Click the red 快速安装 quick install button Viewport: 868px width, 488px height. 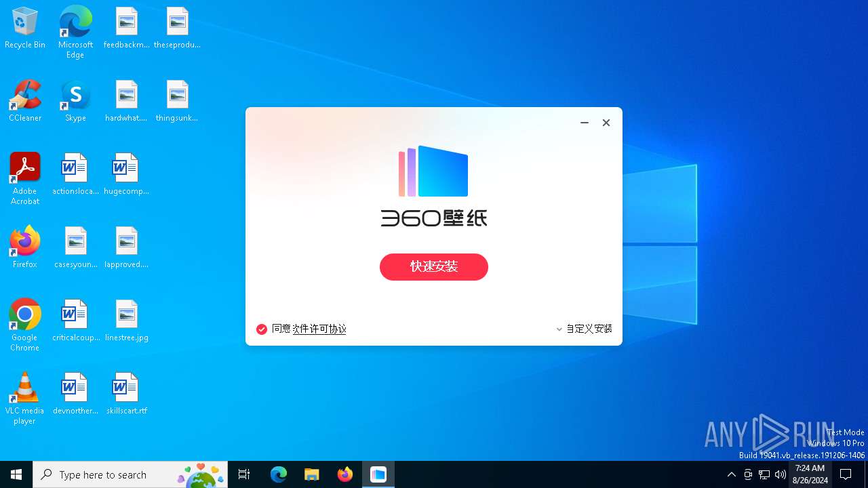pyautogui.click(x=434, y=267)
